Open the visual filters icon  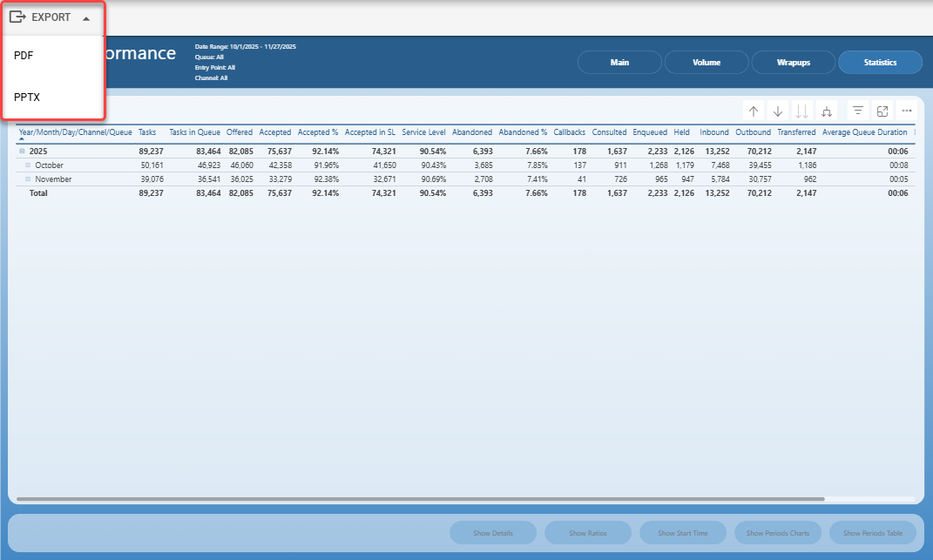857,111
